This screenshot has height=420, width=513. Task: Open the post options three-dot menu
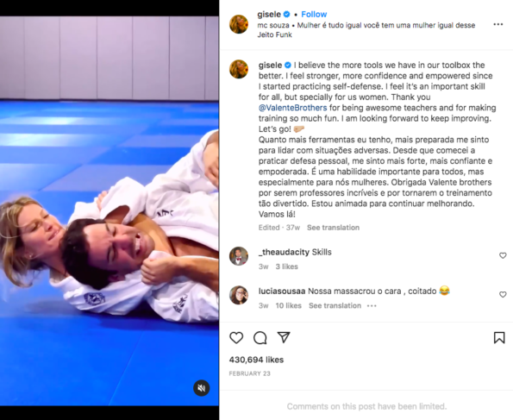pyautogui.click(x=498, y=24)
